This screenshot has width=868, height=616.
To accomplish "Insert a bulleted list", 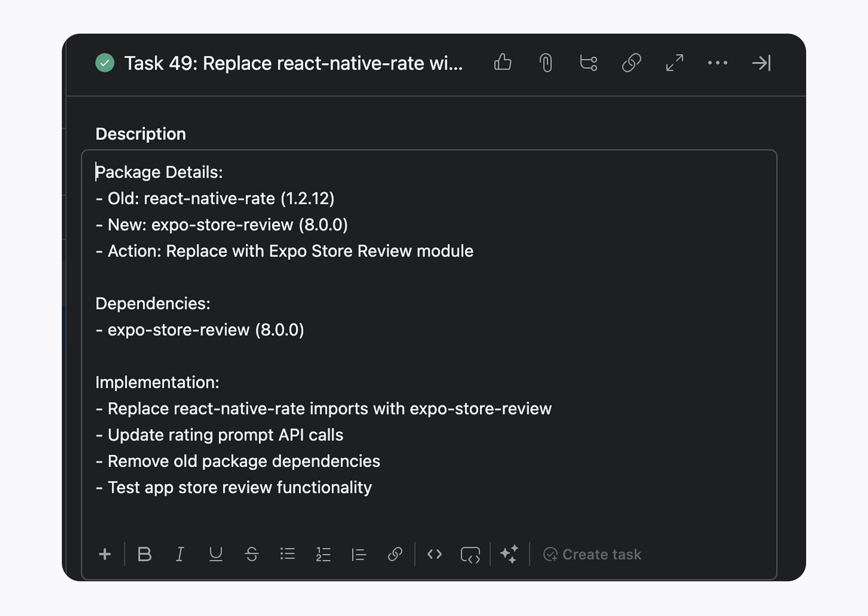I will [288, 554].
